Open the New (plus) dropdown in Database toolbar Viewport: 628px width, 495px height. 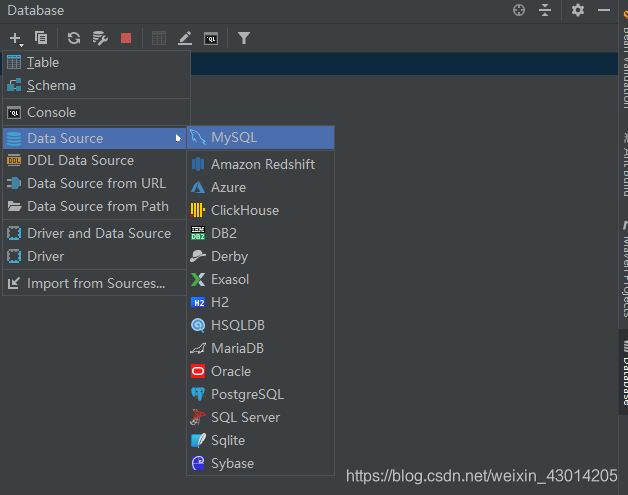[16, 38]
